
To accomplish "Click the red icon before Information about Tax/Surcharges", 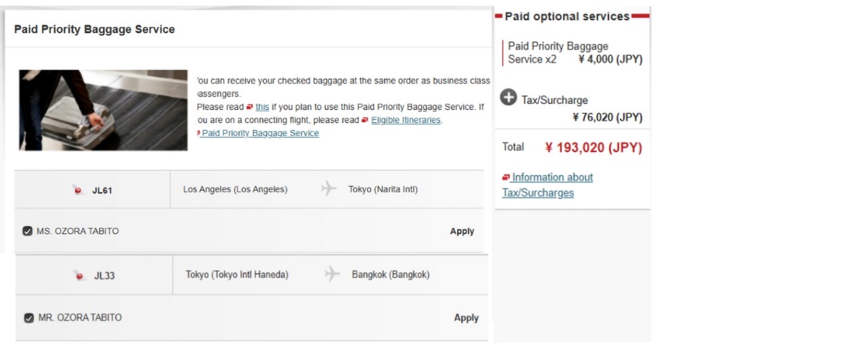I will pyautogui.click(x=506, y=178).
